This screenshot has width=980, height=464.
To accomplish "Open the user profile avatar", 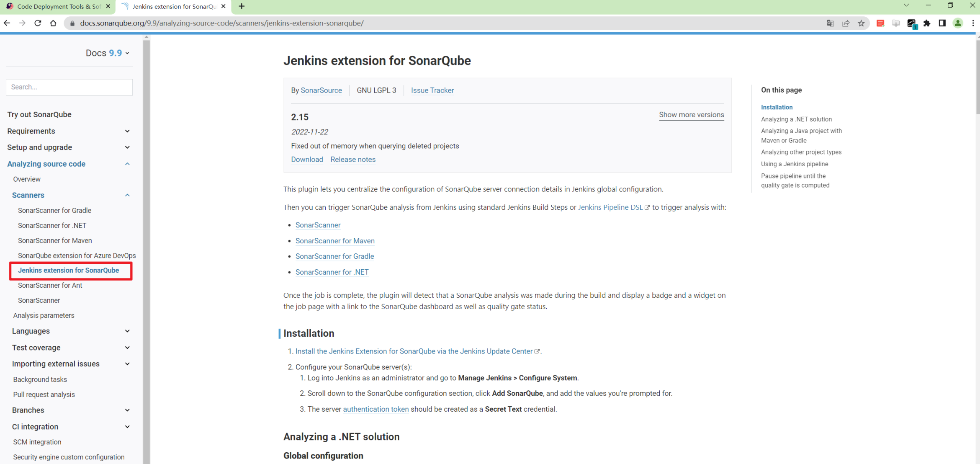I will click(958, 23).
